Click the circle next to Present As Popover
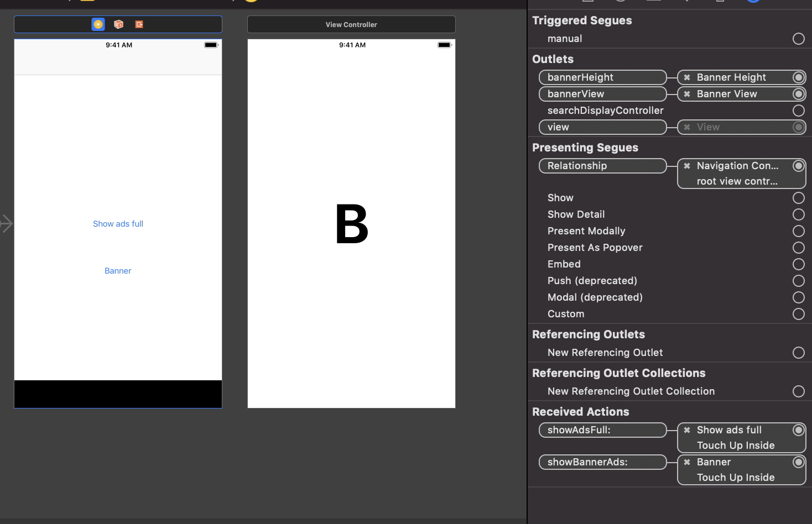The height and width of the screenshot is (524, 812). pos(799,248)
